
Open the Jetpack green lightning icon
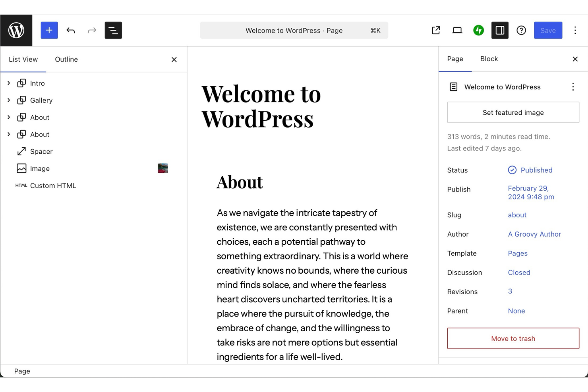(x=479, y=30)
